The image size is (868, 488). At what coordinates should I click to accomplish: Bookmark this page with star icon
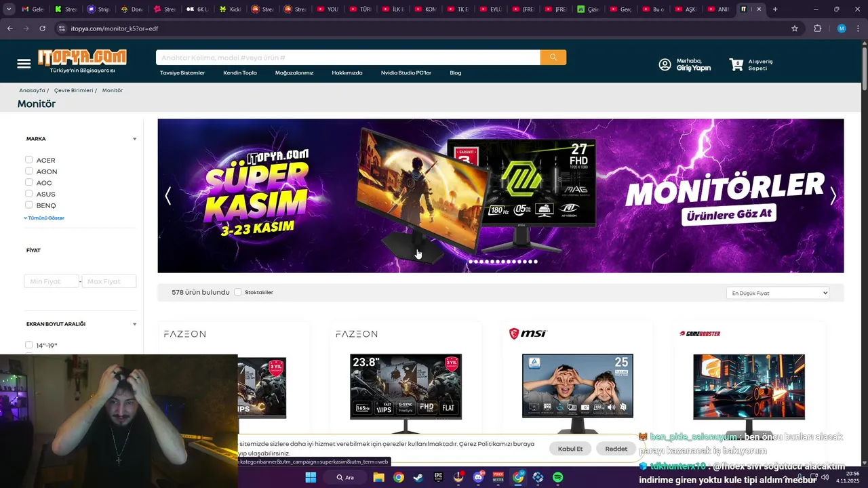(x=795, y=28)
